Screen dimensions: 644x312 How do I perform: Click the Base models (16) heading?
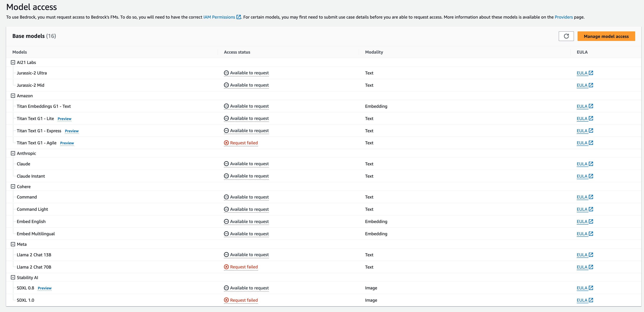[34, 36]
